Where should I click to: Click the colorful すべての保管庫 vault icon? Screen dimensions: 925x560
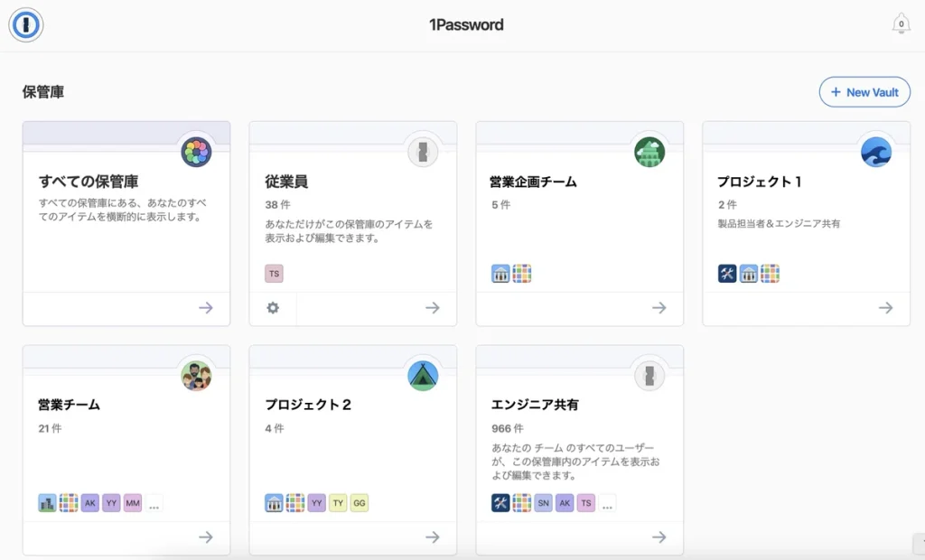[196, 152]
